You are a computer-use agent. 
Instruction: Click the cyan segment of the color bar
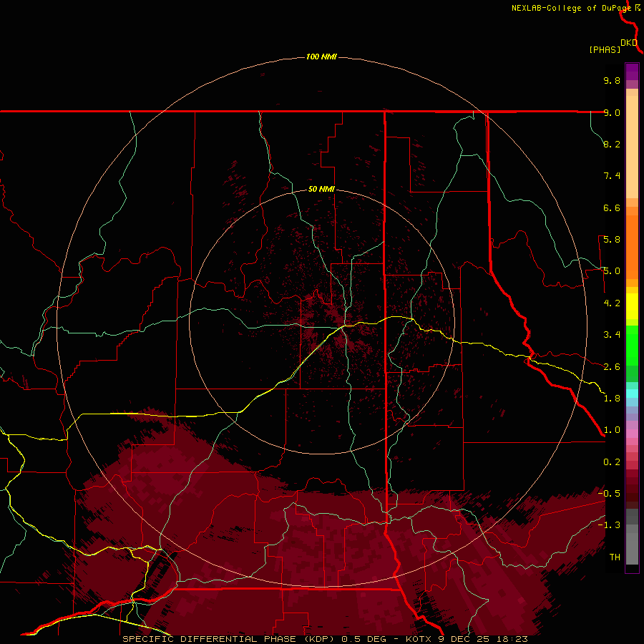coord(632,394)
